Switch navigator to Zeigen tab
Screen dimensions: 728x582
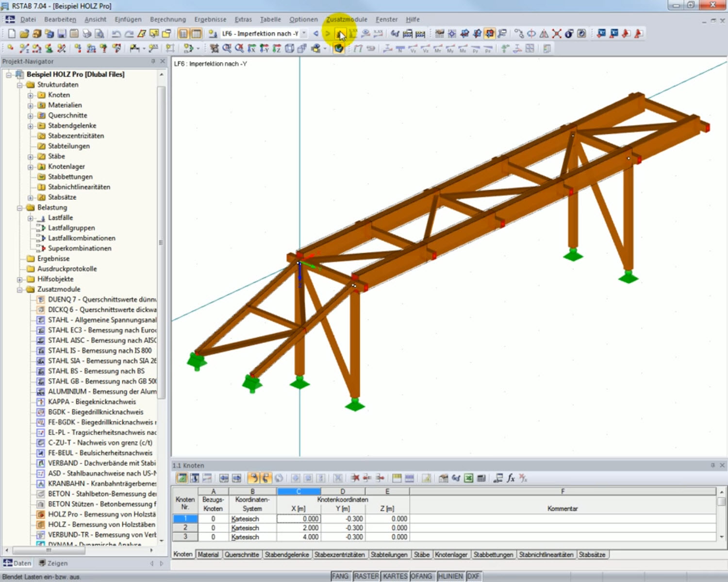coord(53,563)
